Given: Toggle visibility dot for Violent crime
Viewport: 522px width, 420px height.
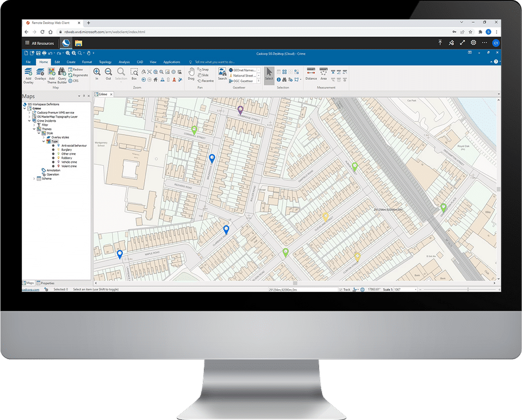Looking at the screenshot, I should point(53,166).
